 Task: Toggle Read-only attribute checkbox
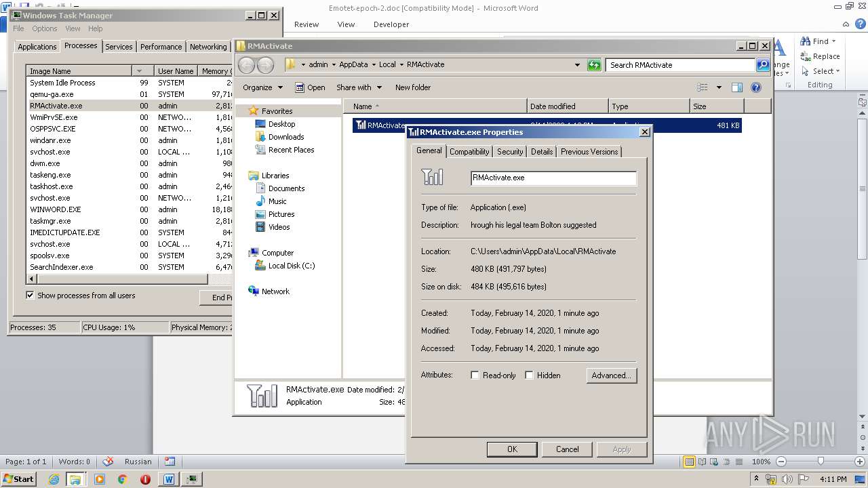[475, 375]
